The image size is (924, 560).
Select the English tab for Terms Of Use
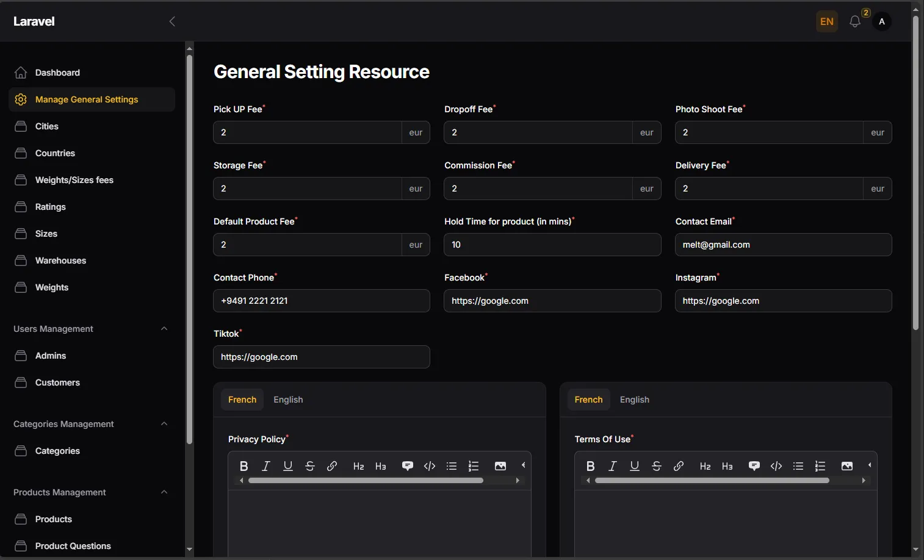635,400
